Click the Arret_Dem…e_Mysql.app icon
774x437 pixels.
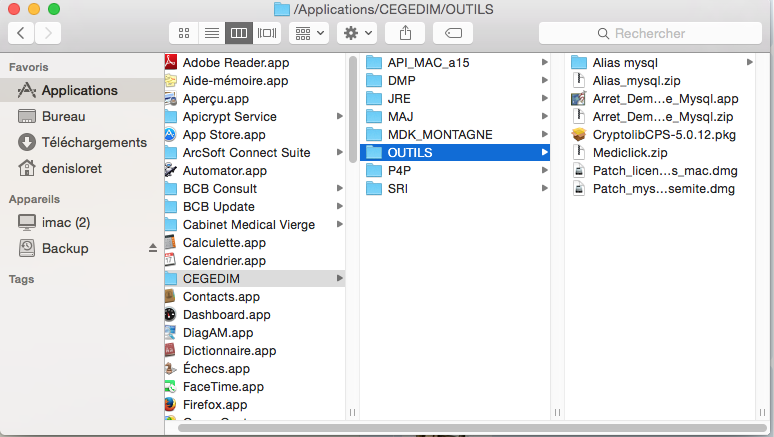pos(579,98)
